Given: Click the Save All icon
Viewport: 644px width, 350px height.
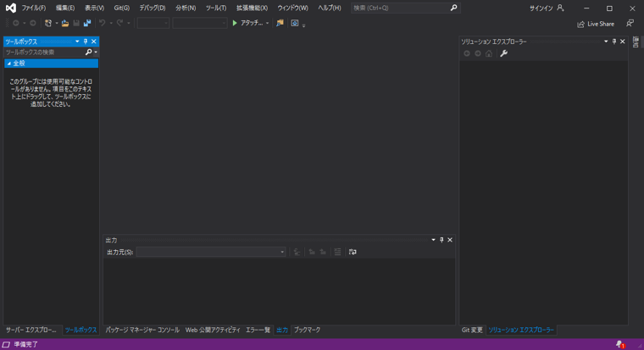Looking at the screenshot, I should (x=87, y=23).
